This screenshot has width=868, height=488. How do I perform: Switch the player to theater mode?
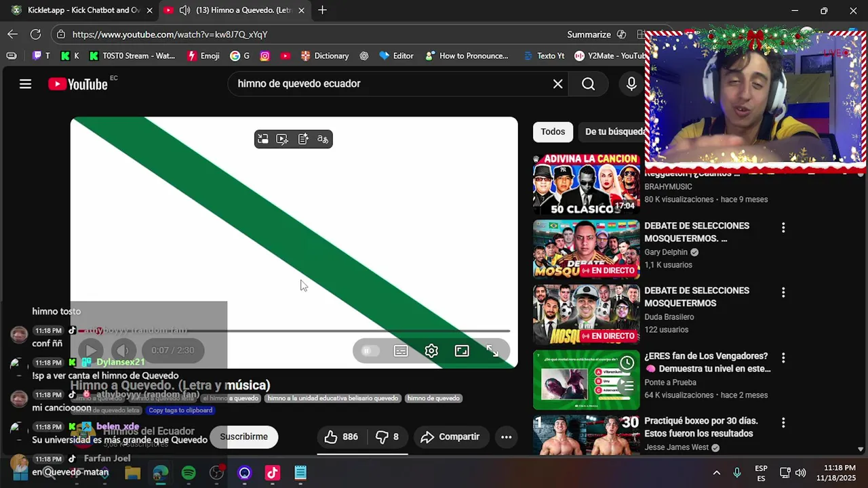pos(462,350)
